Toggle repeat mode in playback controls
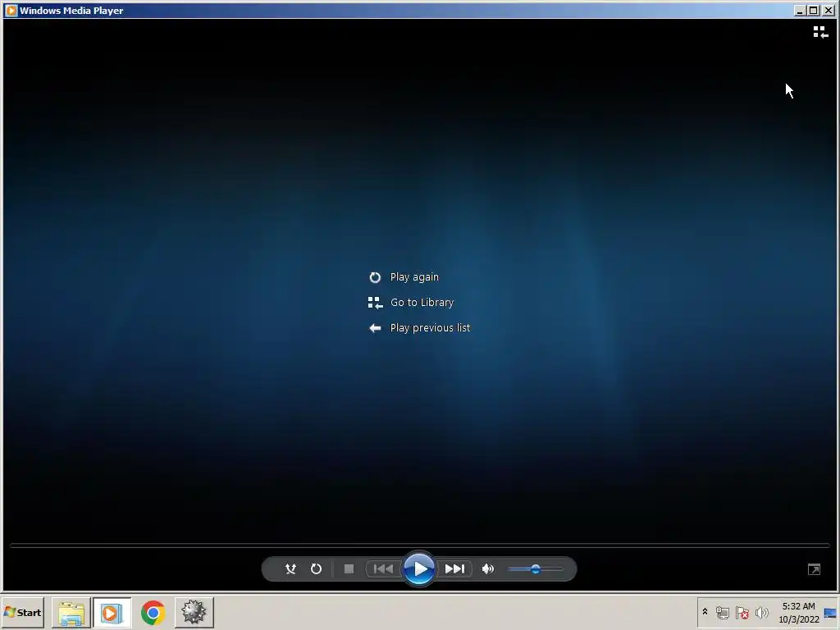 [x=316, y=569]
